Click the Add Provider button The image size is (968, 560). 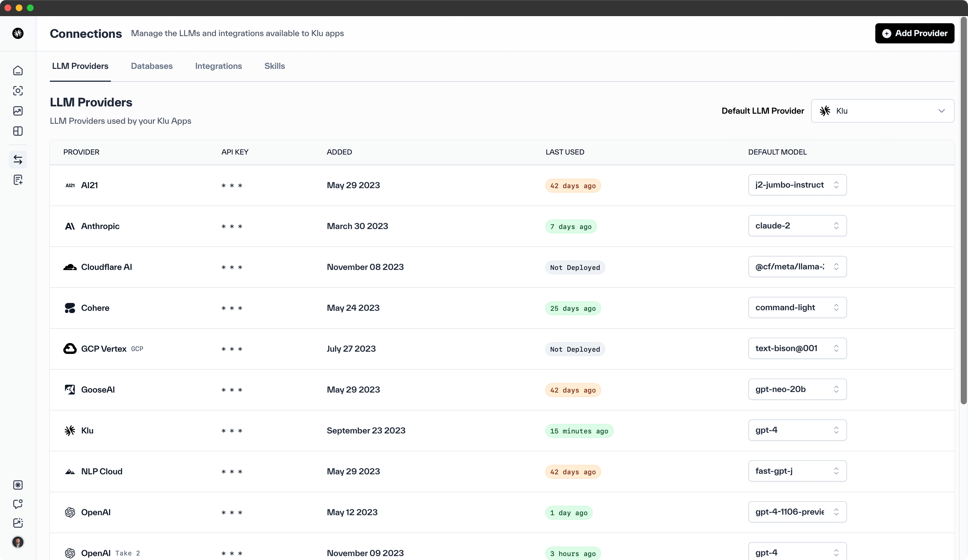tap(915, 33)
